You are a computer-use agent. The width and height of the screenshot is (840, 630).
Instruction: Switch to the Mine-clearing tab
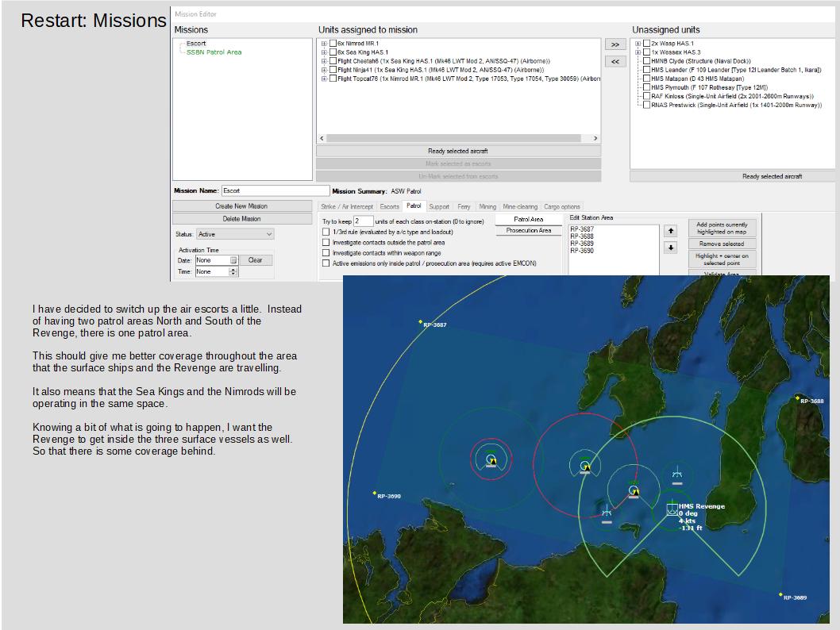520,206
